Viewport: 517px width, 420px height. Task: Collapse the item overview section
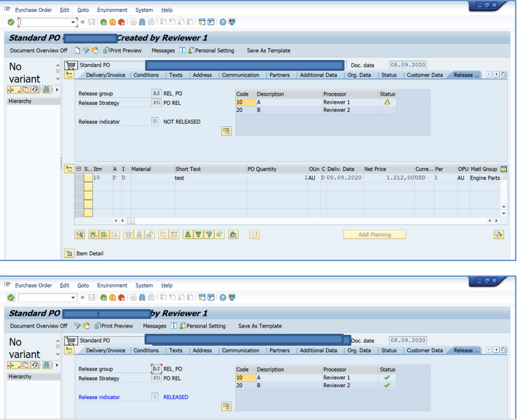coord(69,169)
